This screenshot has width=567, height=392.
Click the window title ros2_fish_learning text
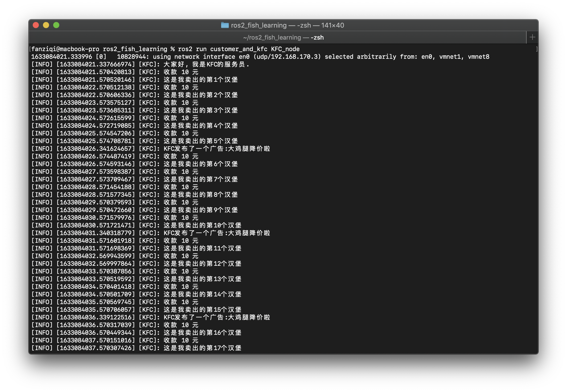click(x=259, y=25)
